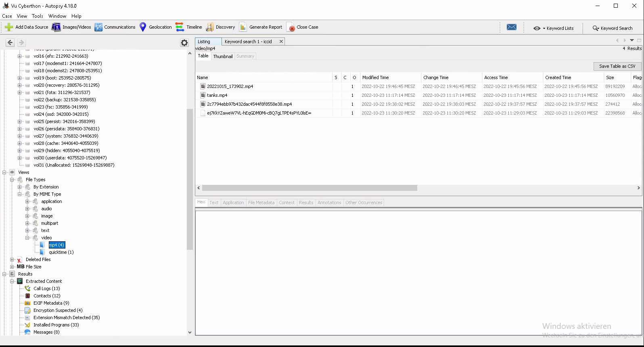
Task: Select the ej7KkYZaweW7VL file row
Action: coord(418,113)
